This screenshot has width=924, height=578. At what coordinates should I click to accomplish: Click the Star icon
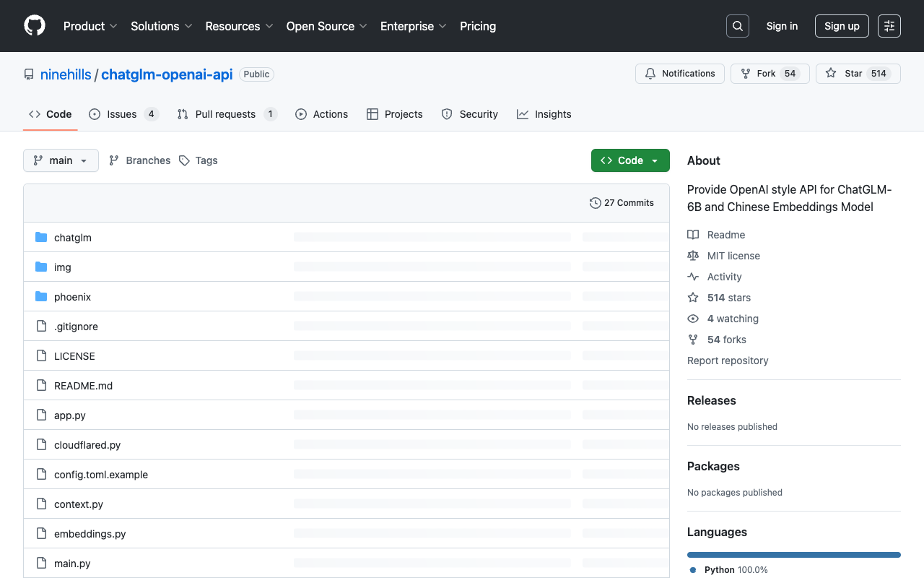(831, 74)
